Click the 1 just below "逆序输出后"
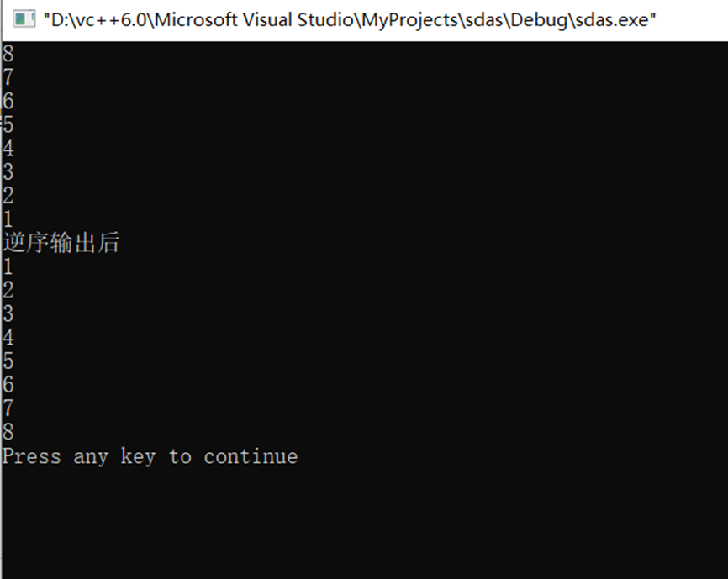 (x=8, y=266)
